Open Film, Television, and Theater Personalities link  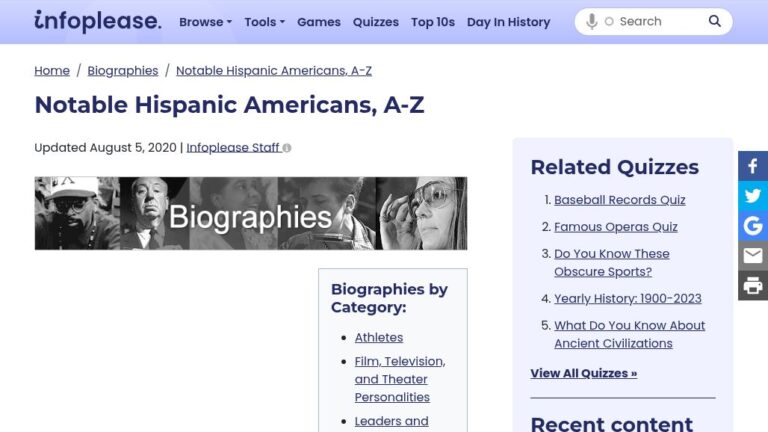click(400, 379)
